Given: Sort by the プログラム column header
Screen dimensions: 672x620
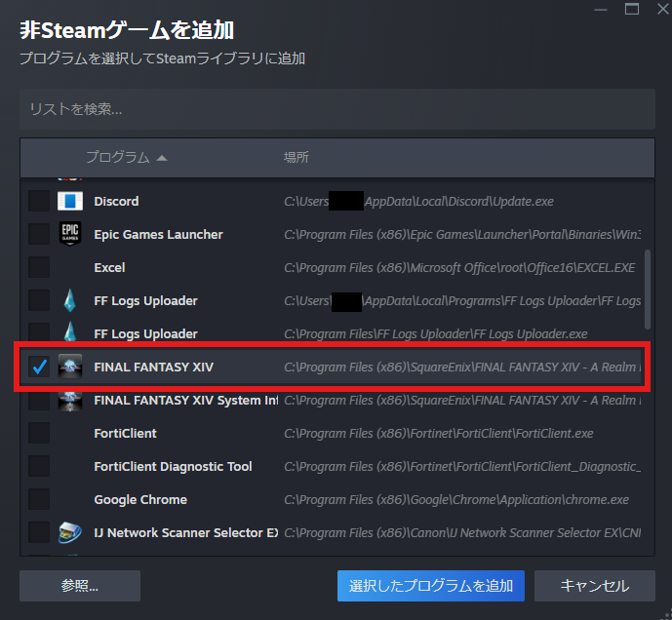Looking at the screenshot, I should click(127, 157).
